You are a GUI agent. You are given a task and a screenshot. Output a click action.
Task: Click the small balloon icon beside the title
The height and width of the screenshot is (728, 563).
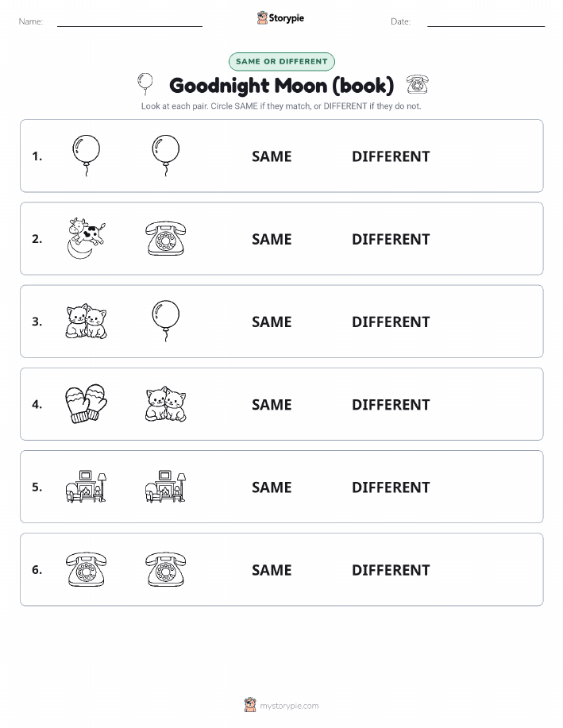(145, 84)
